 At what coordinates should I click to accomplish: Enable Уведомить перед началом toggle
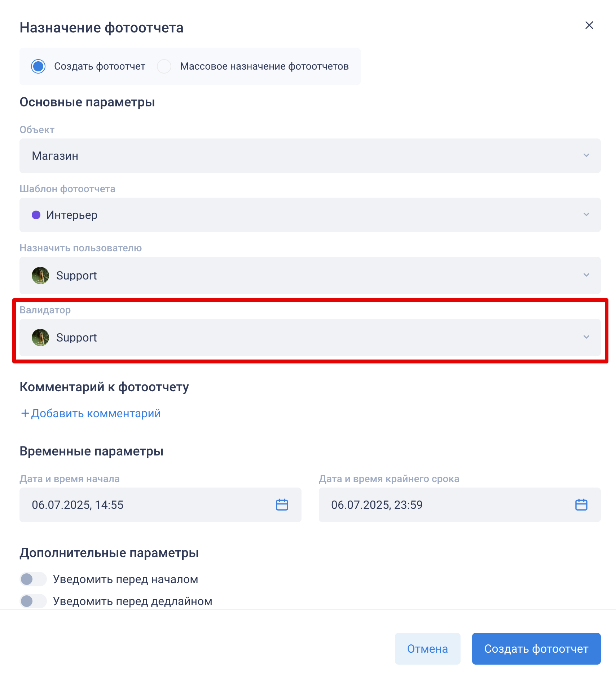(33, 580)
